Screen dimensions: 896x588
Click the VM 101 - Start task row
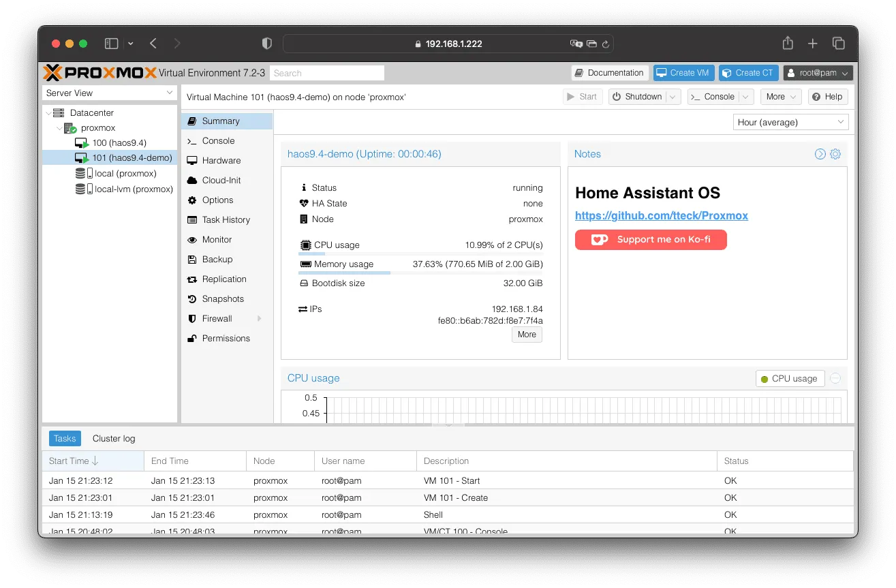pyautogui.click(x=448, y=481)
